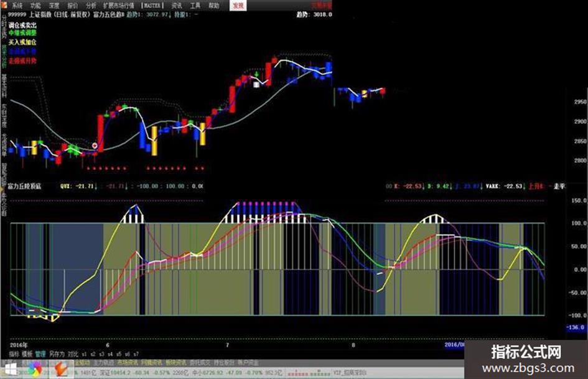Click the 999999 stock code
This screenshot has width=588, height=379.
point(17,15)
